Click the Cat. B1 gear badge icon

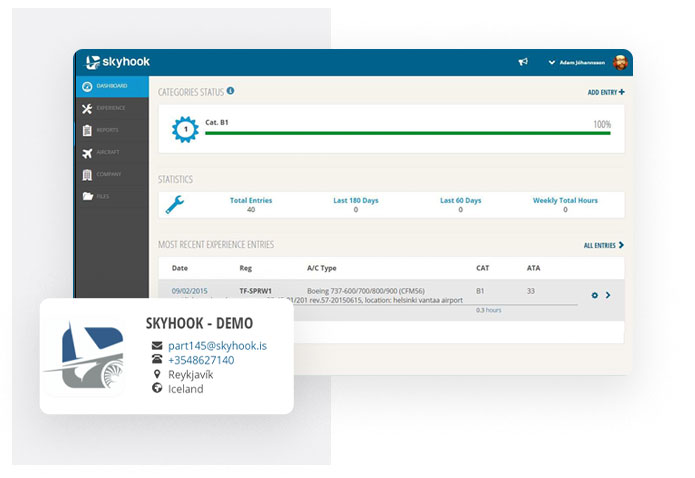coord(185,129)
